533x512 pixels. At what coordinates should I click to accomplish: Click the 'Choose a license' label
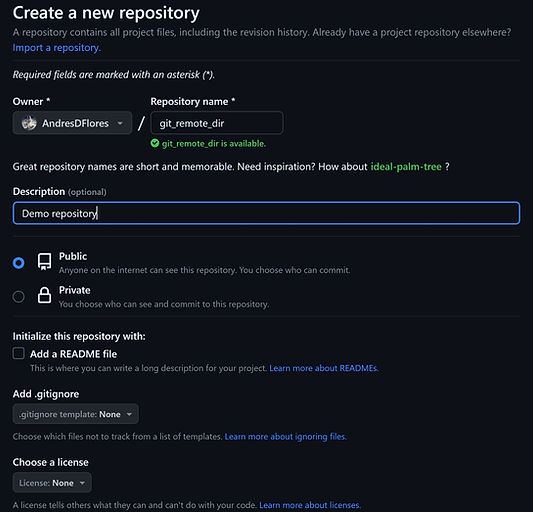[50, 462]
